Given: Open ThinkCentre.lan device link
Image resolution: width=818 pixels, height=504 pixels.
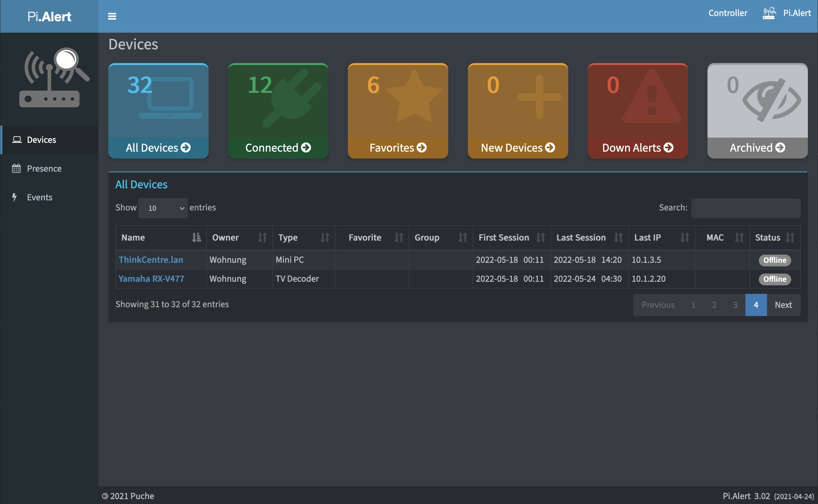Looking at the screenshot, I should tap(151, 260).
